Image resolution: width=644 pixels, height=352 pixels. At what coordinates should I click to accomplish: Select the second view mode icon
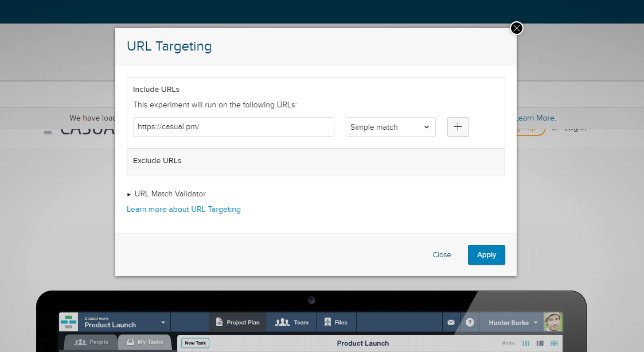coord(540,343)
